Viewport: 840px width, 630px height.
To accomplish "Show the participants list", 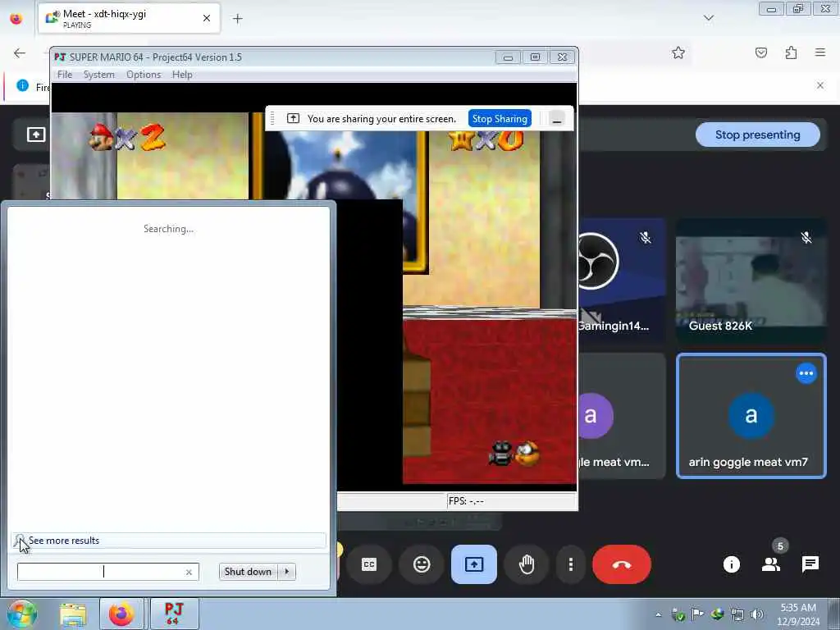I will pos(771,564).
